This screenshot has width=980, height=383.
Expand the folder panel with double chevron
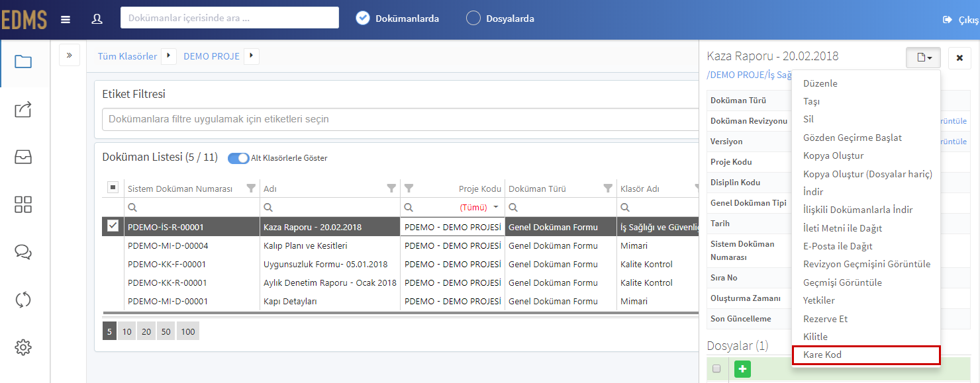(70, 55)
